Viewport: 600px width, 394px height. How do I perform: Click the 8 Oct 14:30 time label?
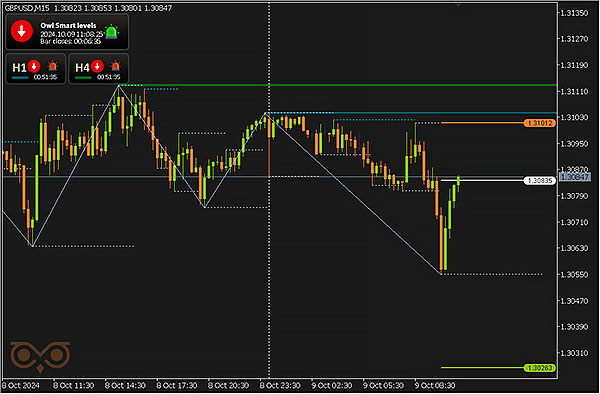(125, 385)
